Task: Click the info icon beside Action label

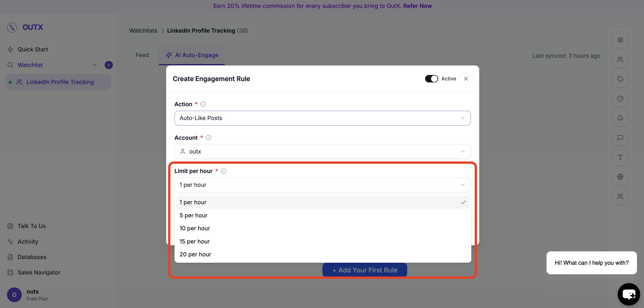Action: (x=203, y=104)
